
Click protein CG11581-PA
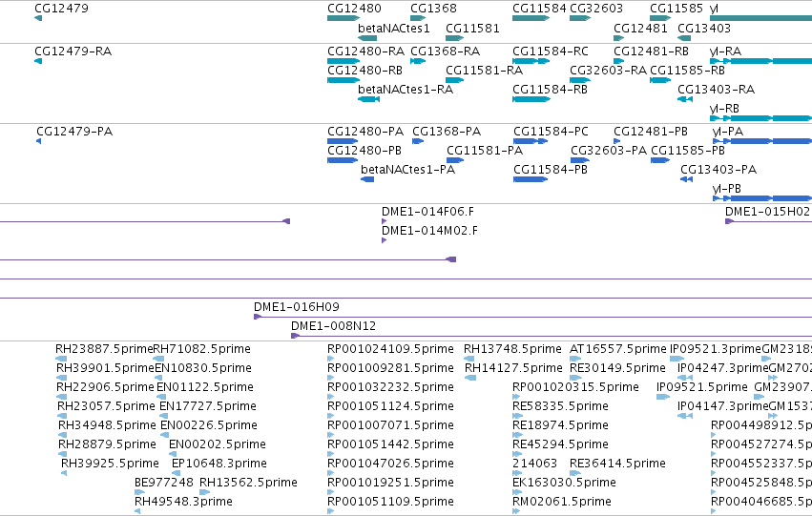pos(485,151)
